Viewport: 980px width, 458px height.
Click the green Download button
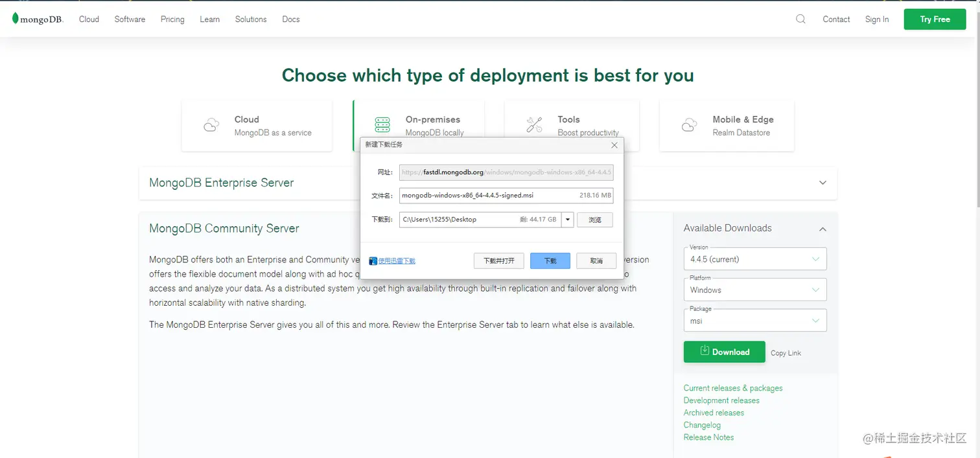[724, 352]
